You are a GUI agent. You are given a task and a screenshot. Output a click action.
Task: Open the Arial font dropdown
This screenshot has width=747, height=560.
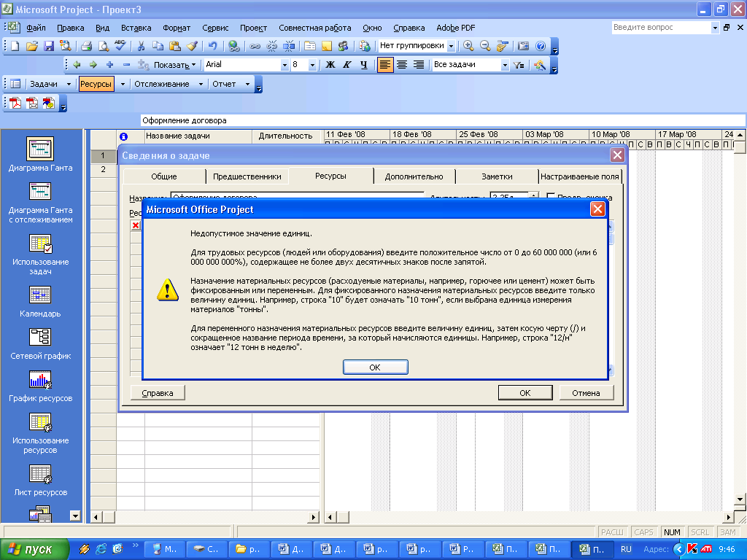(285, 65)
